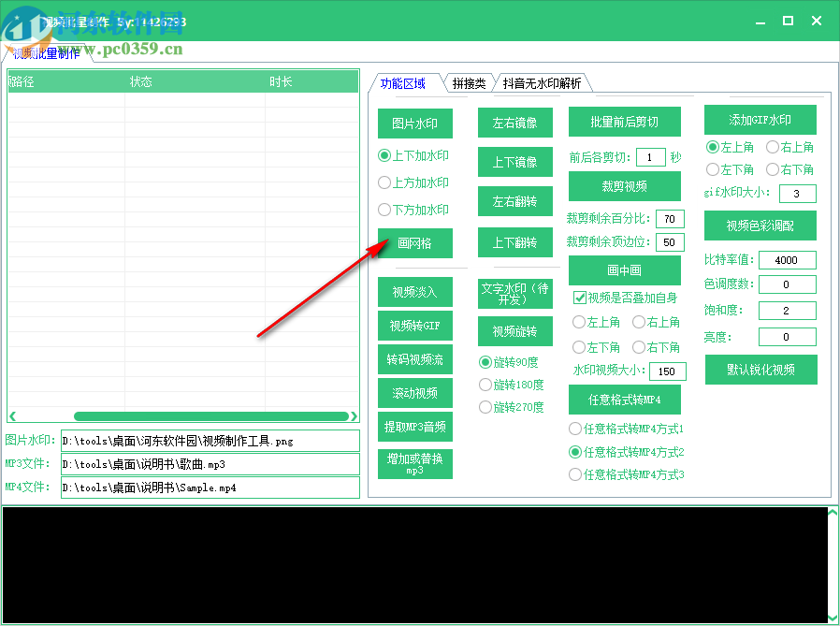Choose 任意格式转MP4方式2 option
This screenshot has height=626, width=840.
pyautogui.click(x=626, y=452)
